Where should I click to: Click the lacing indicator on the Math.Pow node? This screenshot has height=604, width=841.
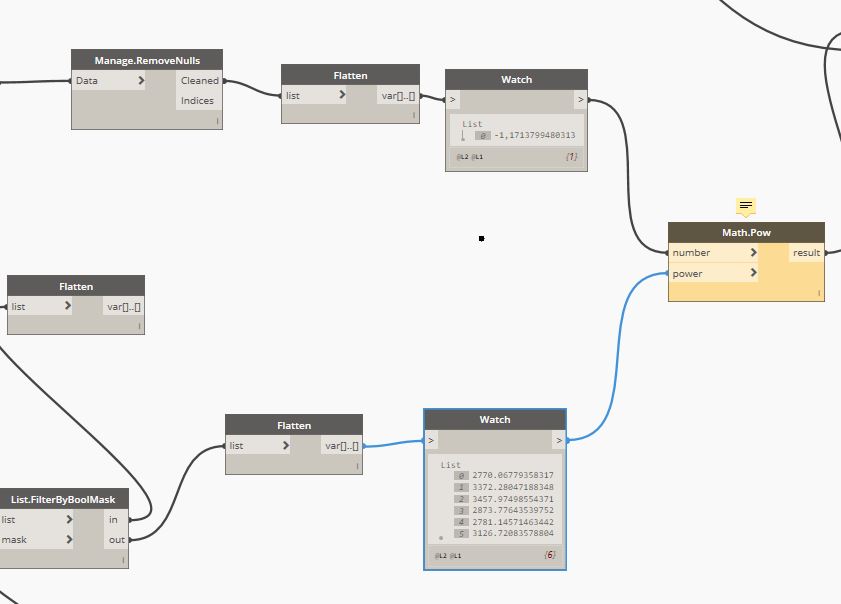click(x=819, y=293)
